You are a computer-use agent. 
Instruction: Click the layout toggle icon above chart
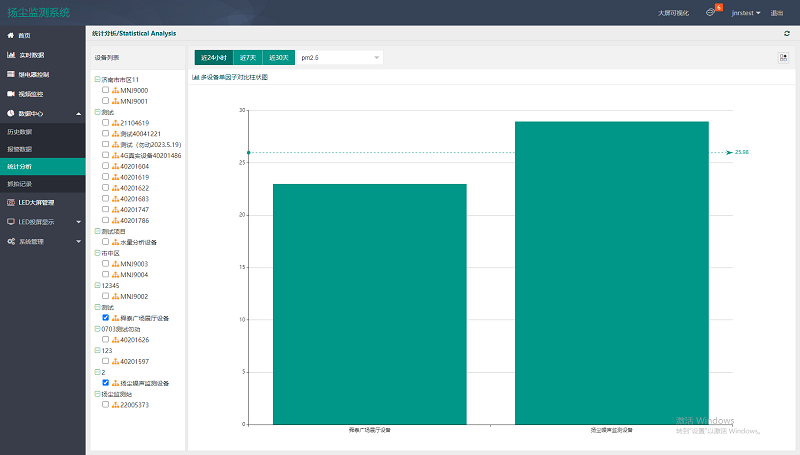(783, 57)
